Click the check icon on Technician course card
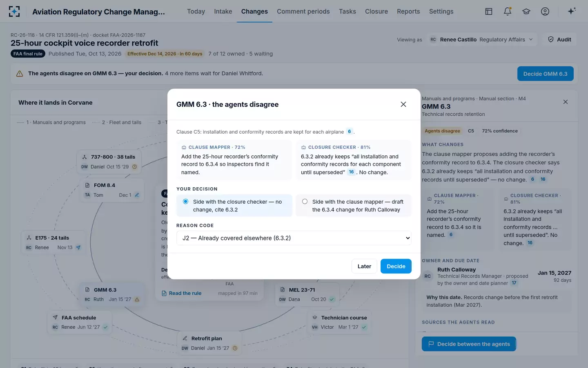The height and width of the screenshot is (368, 588). [x=364, y=327]
